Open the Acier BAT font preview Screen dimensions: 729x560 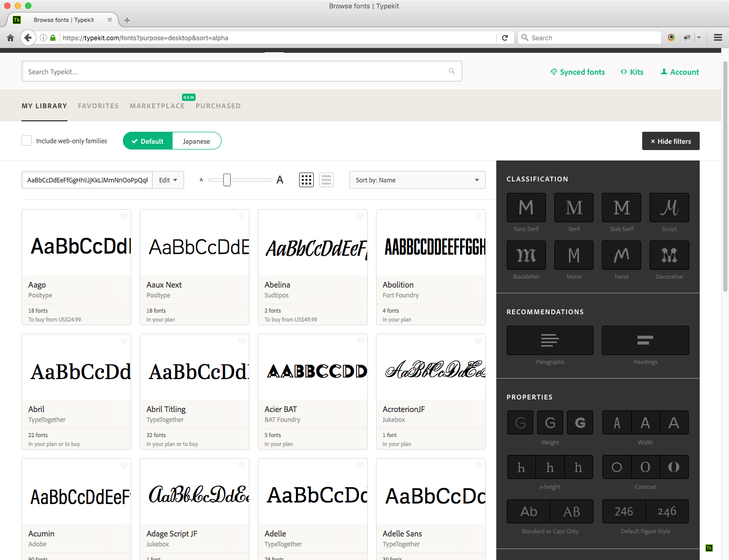(x=313, y=367)
